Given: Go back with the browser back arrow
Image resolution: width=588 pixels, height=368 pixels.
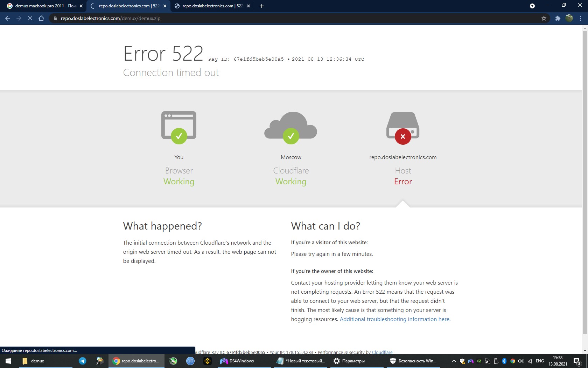Looking at the screenshot, I should pos(8,18).
